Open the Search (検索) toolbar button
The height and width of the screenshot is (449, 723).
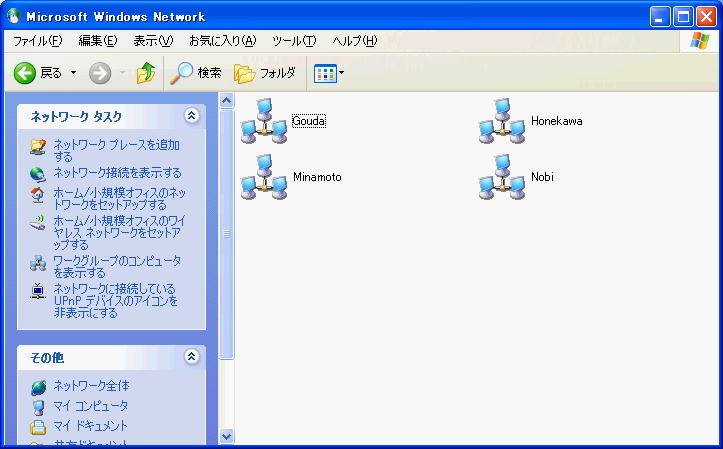pos(196,73)
